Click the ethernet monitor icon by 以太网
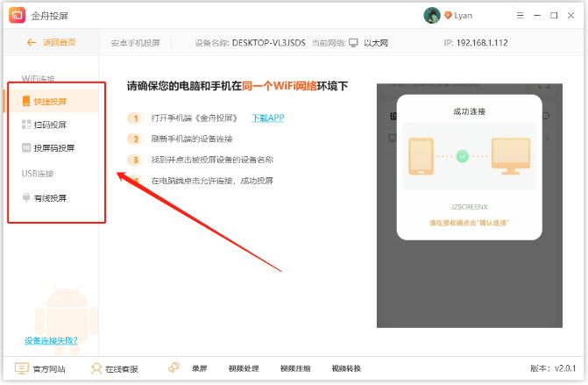Viewport: 588px width, 385px height. pyautogui.click(x=353, y=43)
